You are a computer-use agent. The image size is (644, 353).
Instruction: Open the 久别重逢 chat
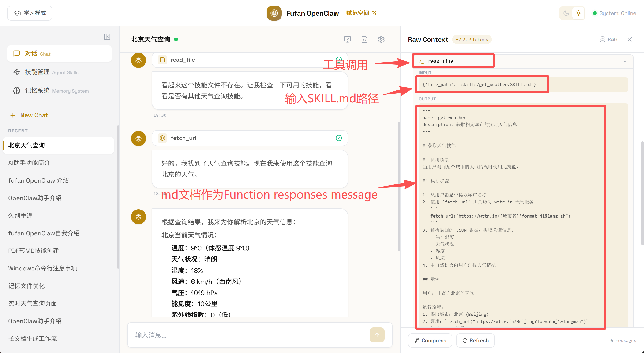[58, 215]
